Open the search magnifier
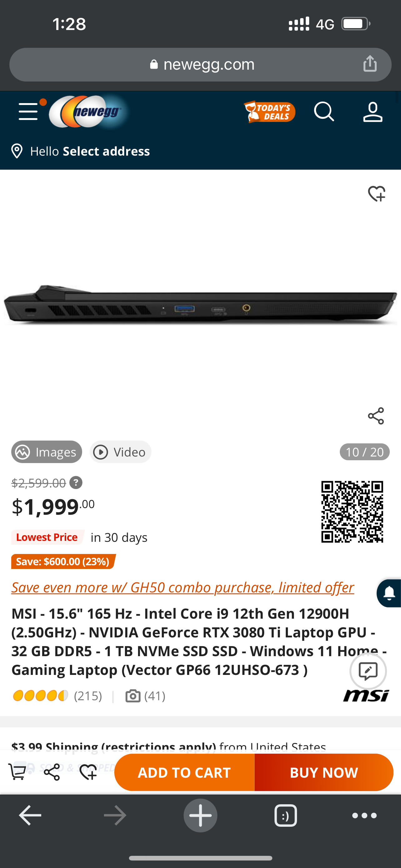 324,112
